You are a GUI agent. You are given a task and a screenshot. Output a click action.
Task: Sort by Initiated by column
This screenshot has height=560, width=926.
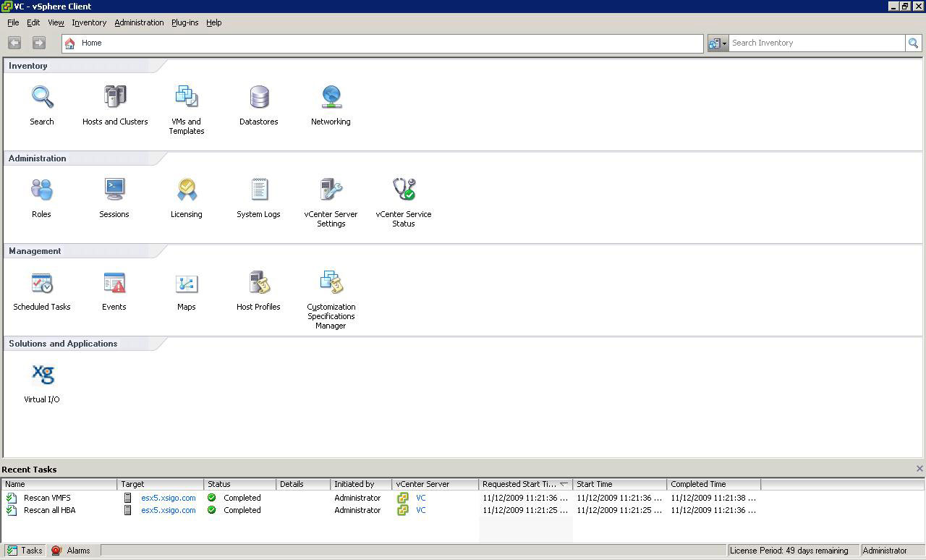coord(361,484)
